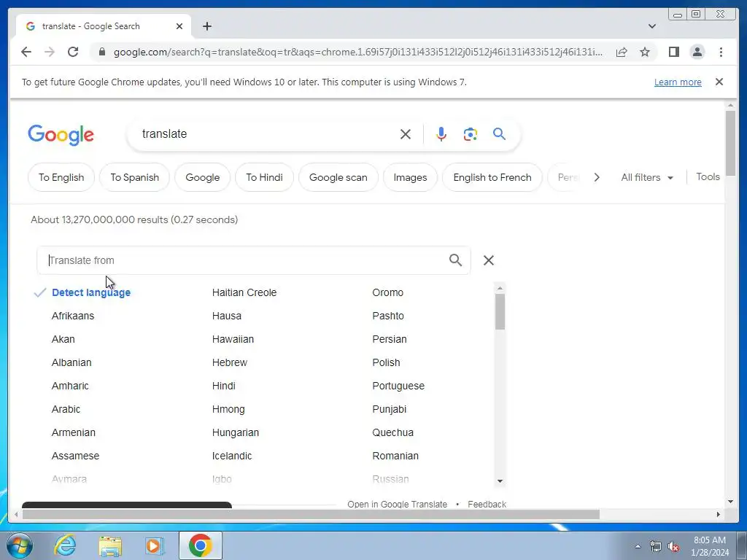
Task: Click the Google logo
Action: coord(61,135)
